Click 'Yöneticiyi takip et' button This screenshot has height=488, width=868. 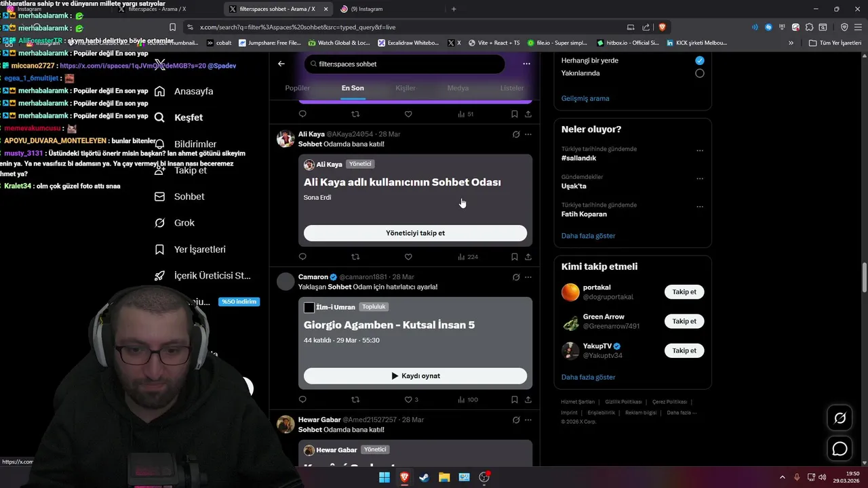[415, 233]
